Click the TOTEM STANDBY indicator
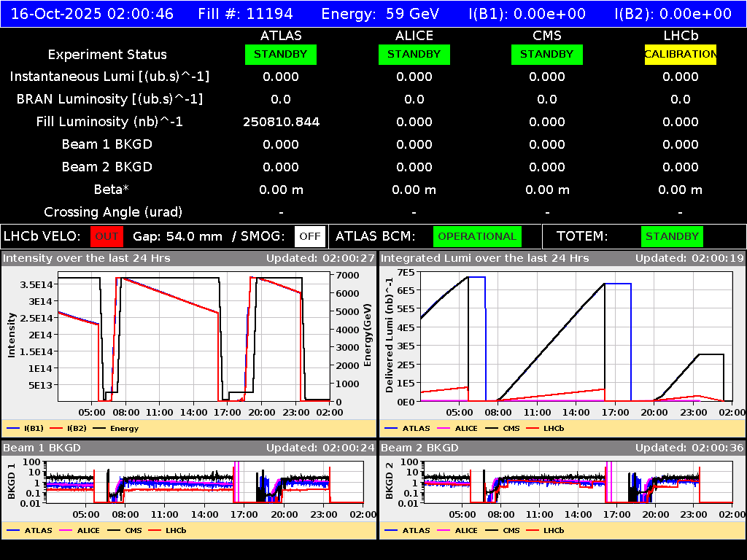The image size is (747, 560). click(x=672, y=236)
